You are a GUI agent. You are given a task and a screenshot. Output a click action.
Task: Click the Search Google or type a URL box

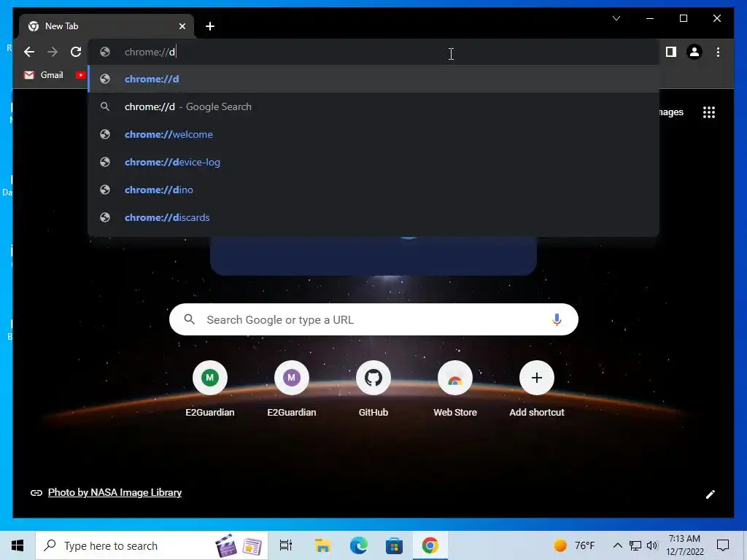(373, 319)
